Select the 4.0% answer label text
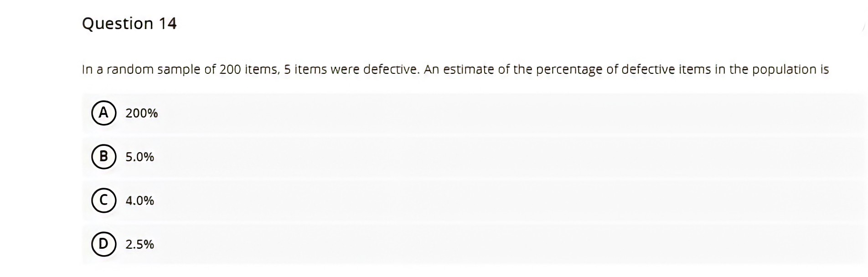 coord(139,200)
